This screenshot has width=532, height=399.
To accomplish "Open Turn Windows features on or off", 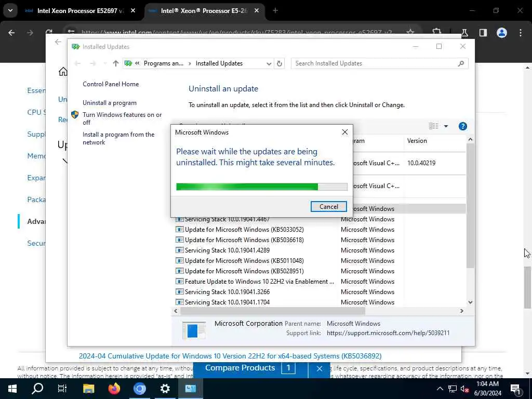I will (x=122, y=118).
